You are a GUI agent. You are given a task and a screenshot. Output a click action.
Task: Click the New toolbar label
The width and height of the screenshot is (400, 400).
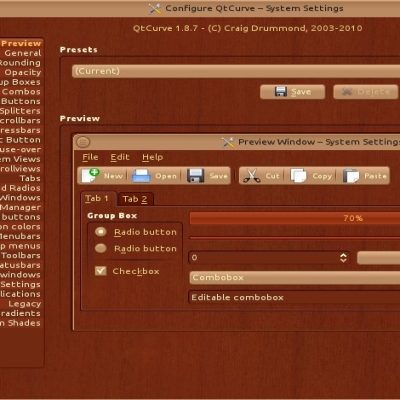point(113,176)
